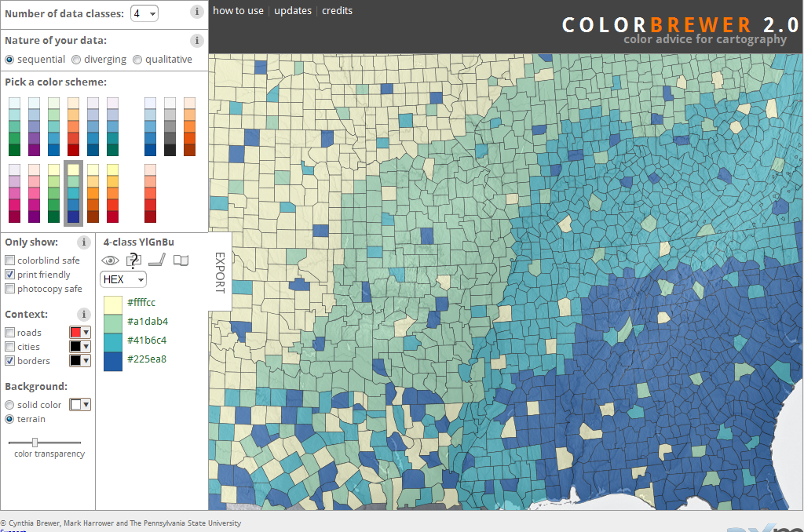Click the colorblind vision check eye icon
804x532 pixels.
coord(110,260)
